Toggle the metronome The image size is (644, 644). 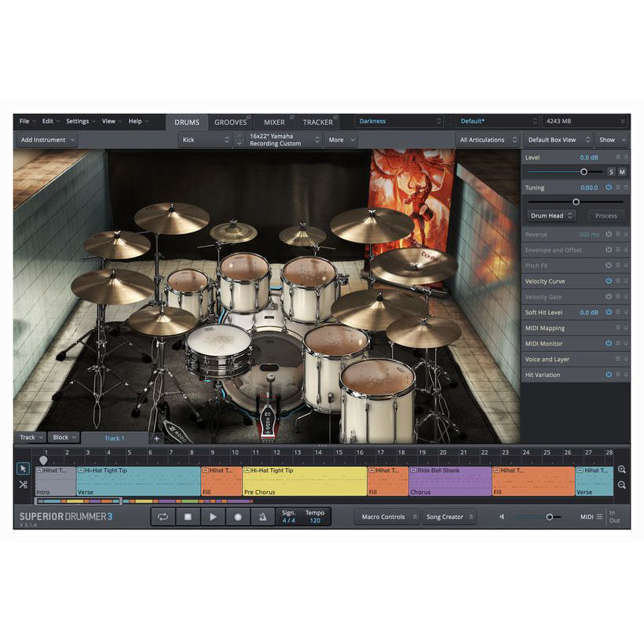click(x=263, y=517)
